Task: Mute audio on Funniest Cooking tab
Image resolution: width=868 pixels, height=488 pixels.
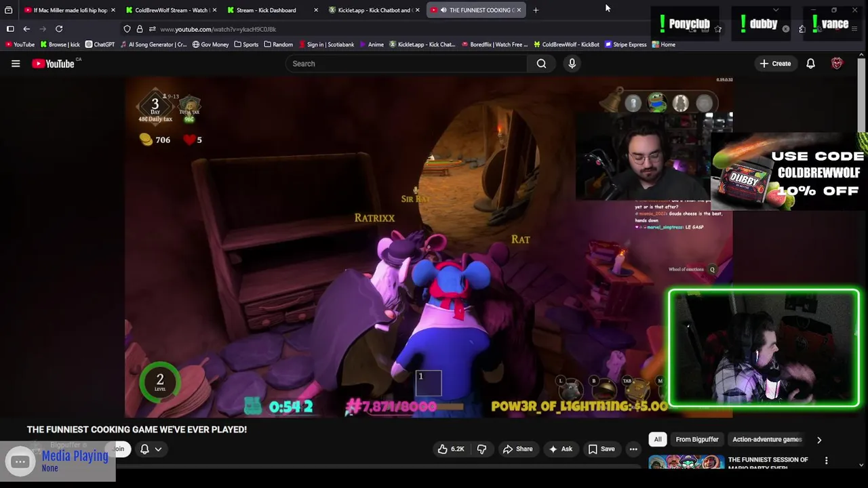Action: coord(443,10)
